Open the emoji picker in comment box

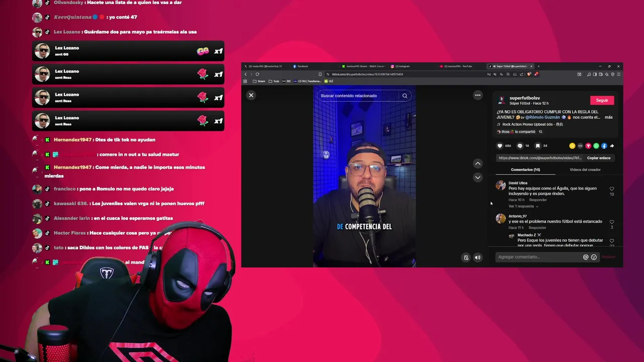coord(594,257)
